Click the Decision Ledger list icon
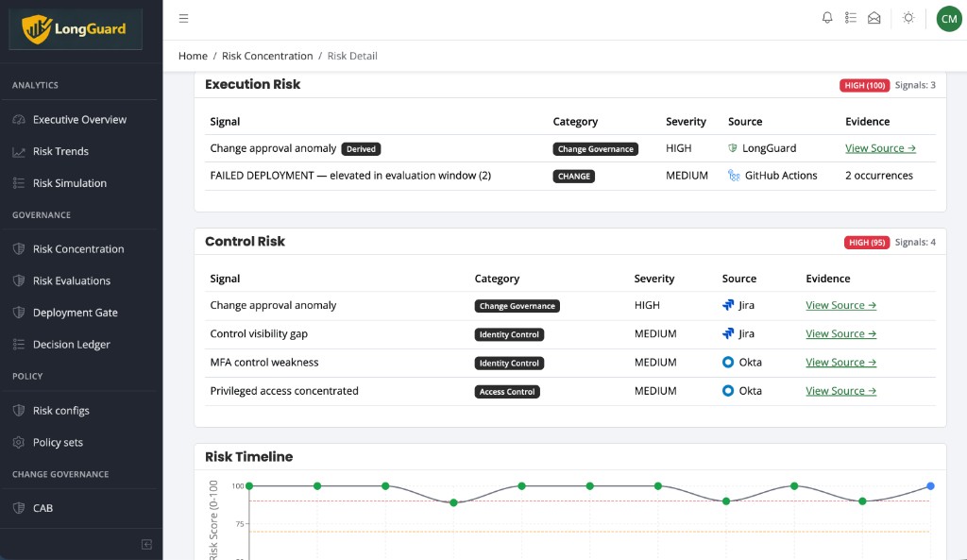 tap(18, 345)
